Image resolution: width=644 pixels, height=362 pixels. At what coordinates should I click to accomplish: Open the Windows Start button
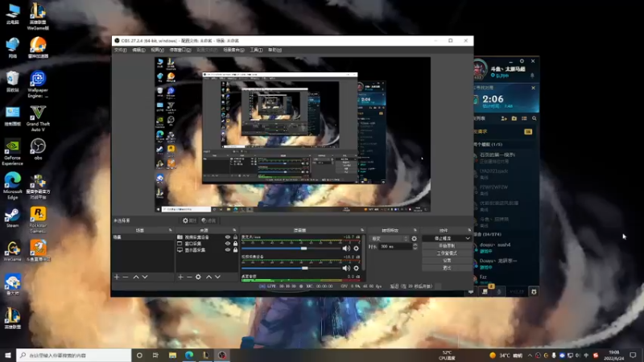[x=8, y=356]
